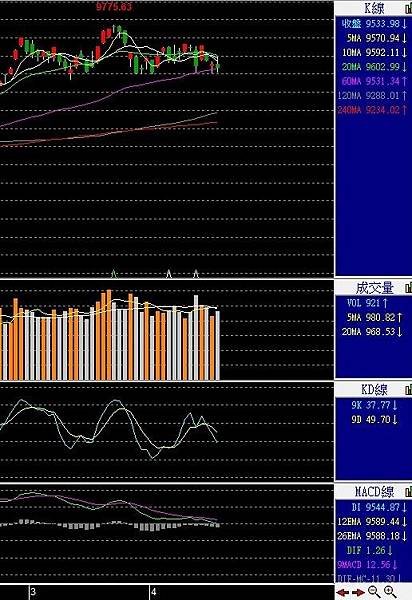The image size is (412, 600).
Task: Click the chart icon beside MACD線 header
Action: (x=408, y=491)
